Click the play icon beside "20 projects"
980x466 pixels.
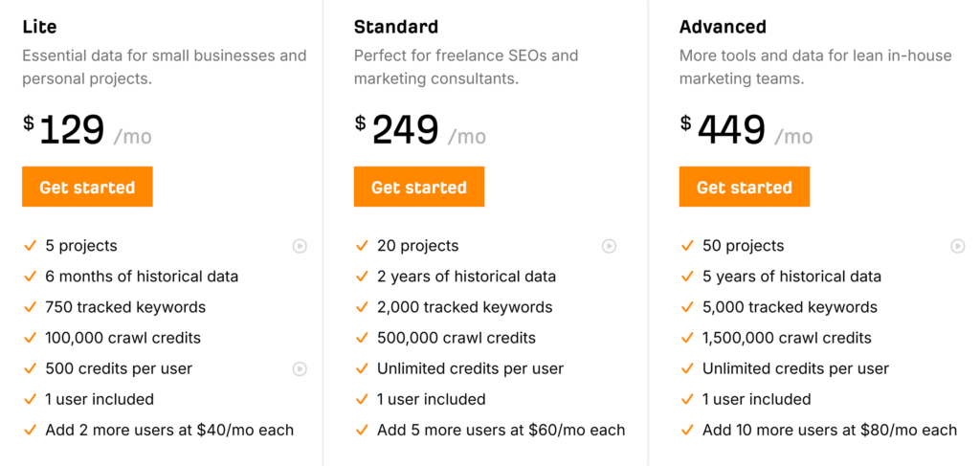tap(609, 246)
